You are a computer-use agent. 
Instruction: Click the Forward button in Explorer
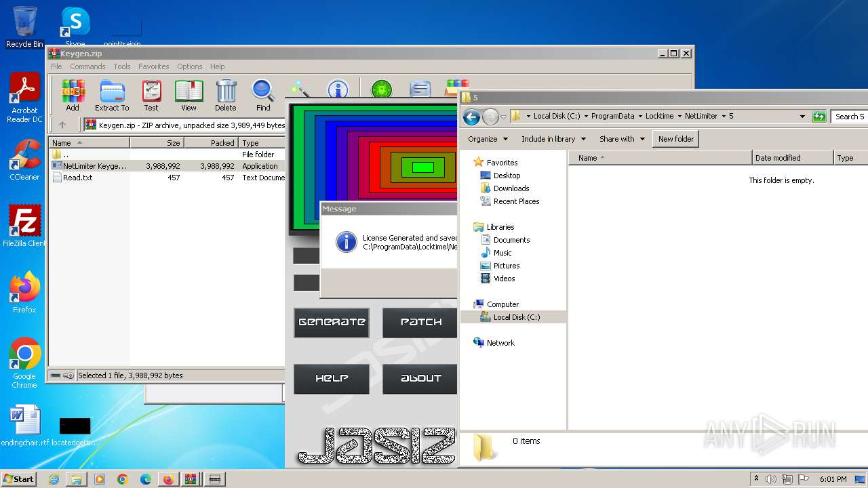[x=490, y=117]
